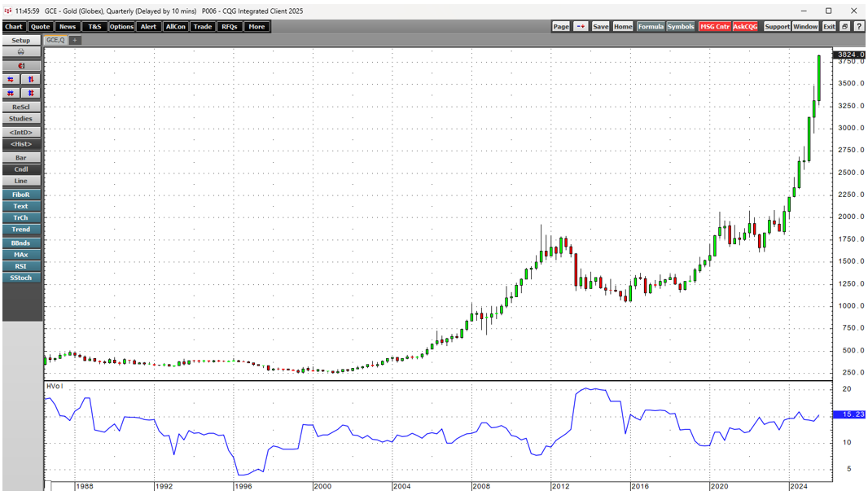Image resolution: width=868 pixels, height=495 pixels.
Task: Click the minus-plus page navigation icon
Action: tap(580, 27)
